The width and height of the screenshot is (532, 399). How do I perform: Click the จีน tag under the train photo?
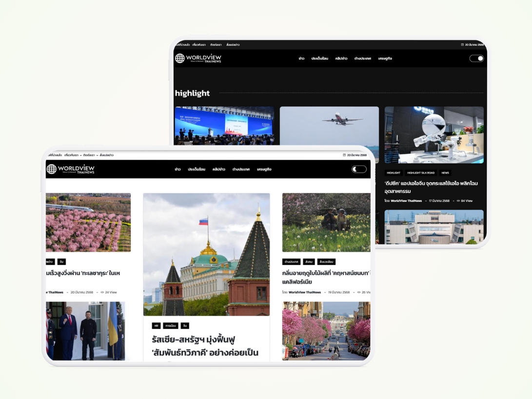click(x=61, y=261)
